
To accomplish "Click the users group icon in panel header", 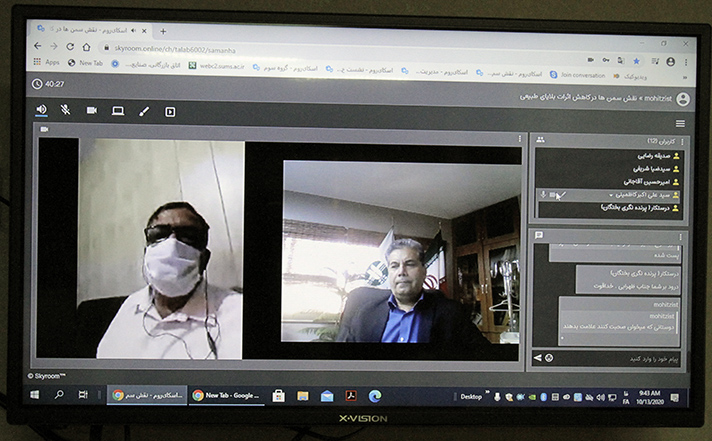I will tap(540, 140).
